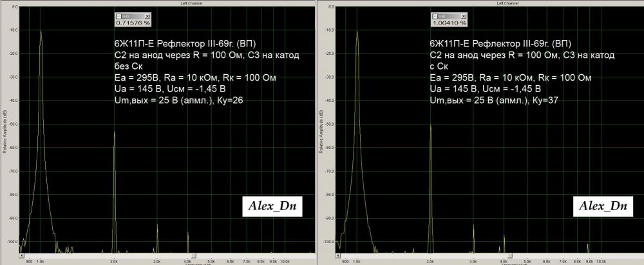The height and width of the screenshot is (265, 644).
Task: Click the 1.0k fundamental peak in right plot
Action: (357, 31)
